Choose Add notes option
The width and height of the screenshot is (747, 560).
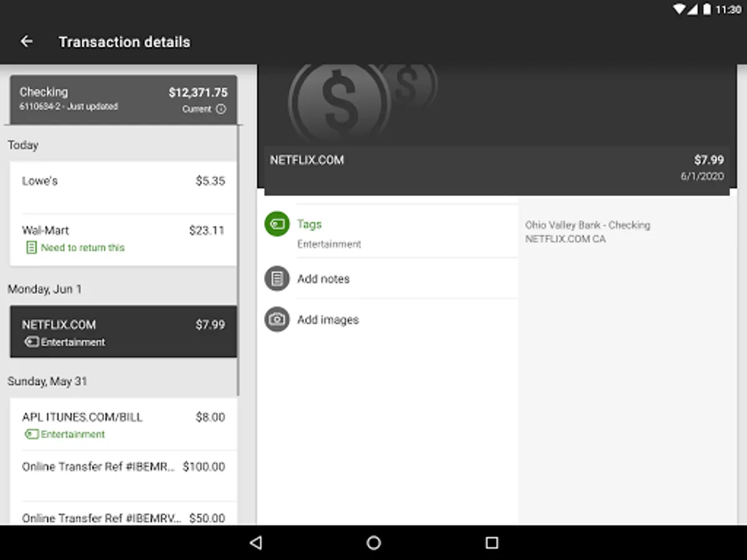tap(391, 278)
